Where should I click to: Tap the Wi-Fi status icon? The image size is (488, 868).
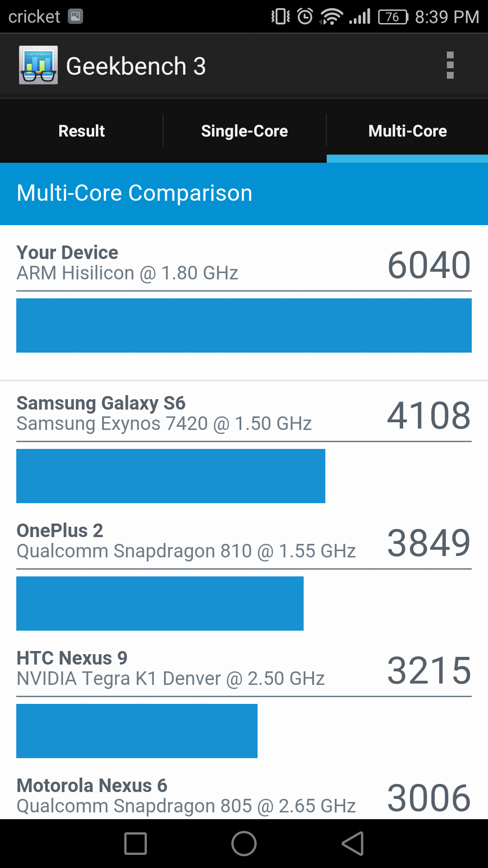331,17
